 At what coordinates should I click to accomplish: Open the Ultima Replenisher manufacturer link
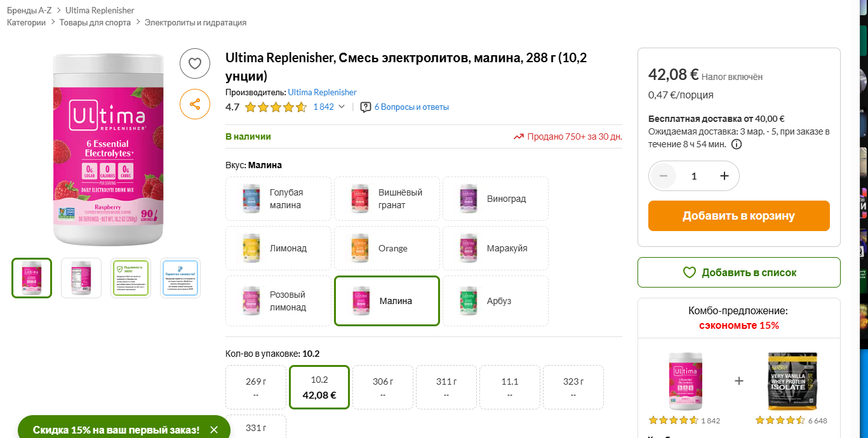(322, 92)
